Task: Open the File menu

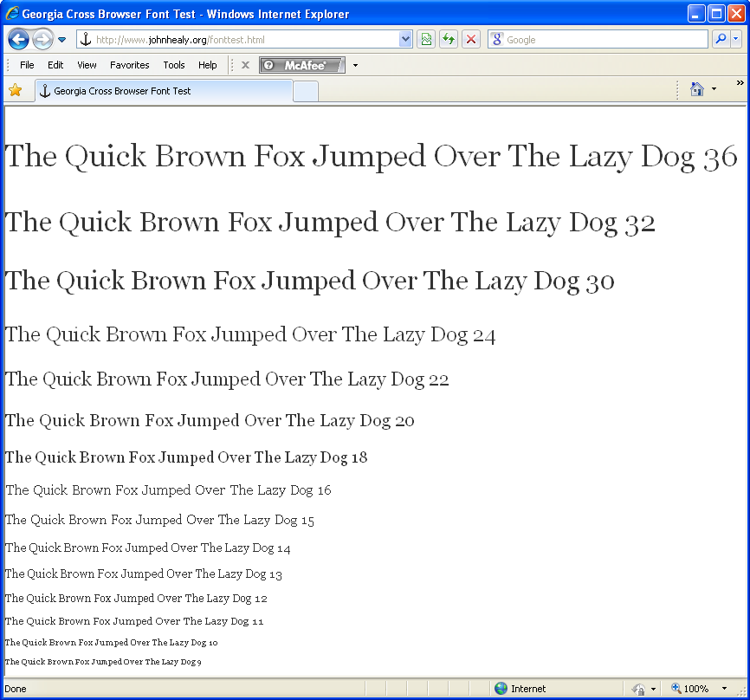Action: click(x=27, y=65)
